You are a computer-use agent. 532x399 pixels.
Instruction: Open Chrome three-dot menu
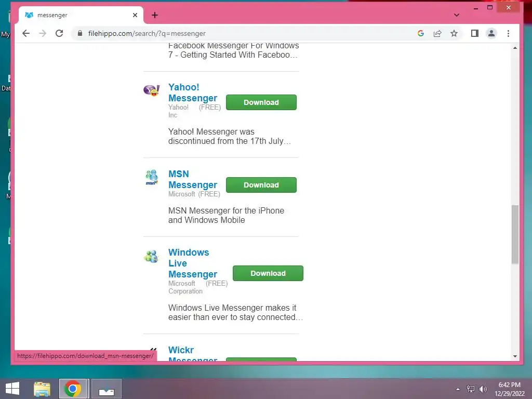tap(508, 33)
